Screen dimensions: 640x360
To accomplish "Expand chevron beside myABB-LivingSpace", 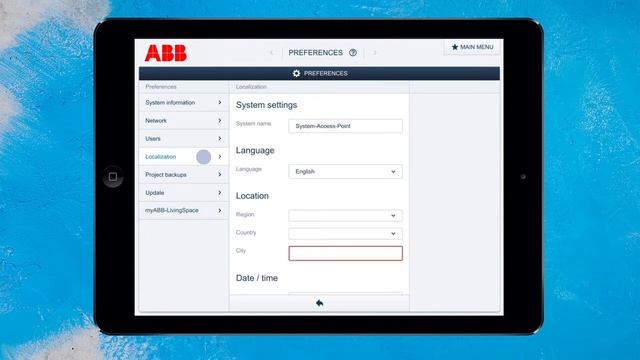I will pyautogui.click(x=220, y=210).
